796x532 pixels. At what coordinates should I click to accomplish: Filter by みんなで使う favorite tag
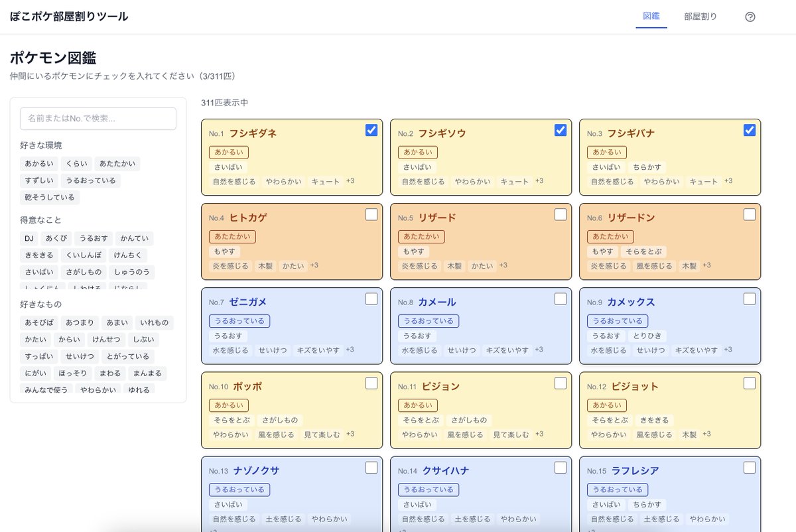click(46, 390)
